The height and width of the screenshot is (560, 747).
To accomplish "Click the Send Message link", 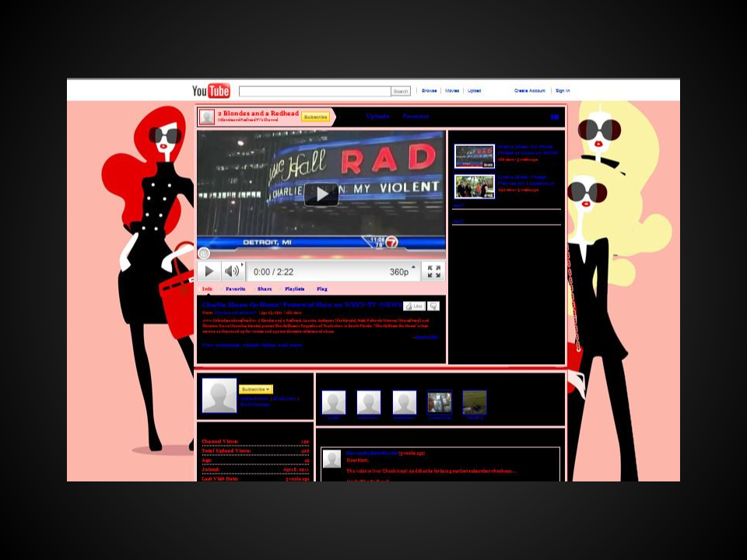I will (x=255, y=404).
